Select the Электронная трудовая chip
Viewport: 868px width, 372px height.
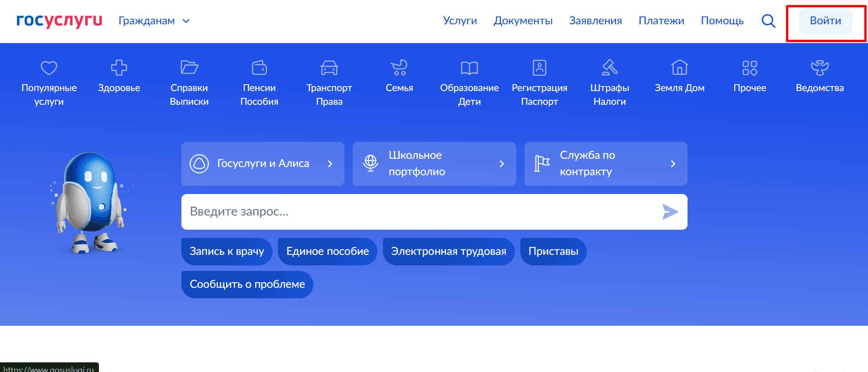pyautogui.click(x=448, y=251)
